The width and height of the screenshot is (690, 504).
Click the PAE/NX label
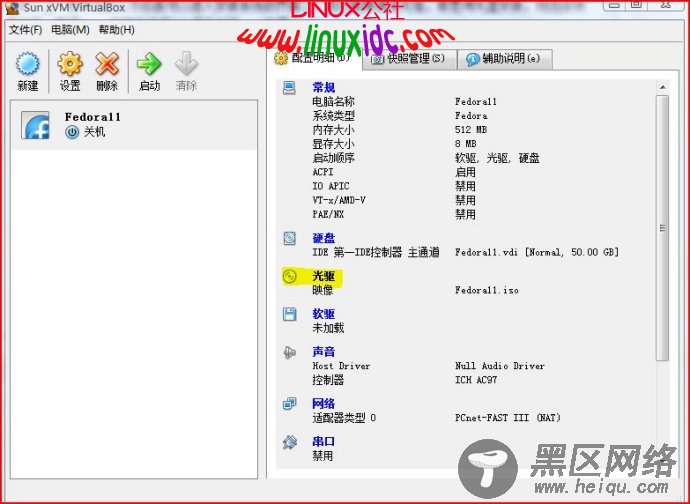(328, 214)
